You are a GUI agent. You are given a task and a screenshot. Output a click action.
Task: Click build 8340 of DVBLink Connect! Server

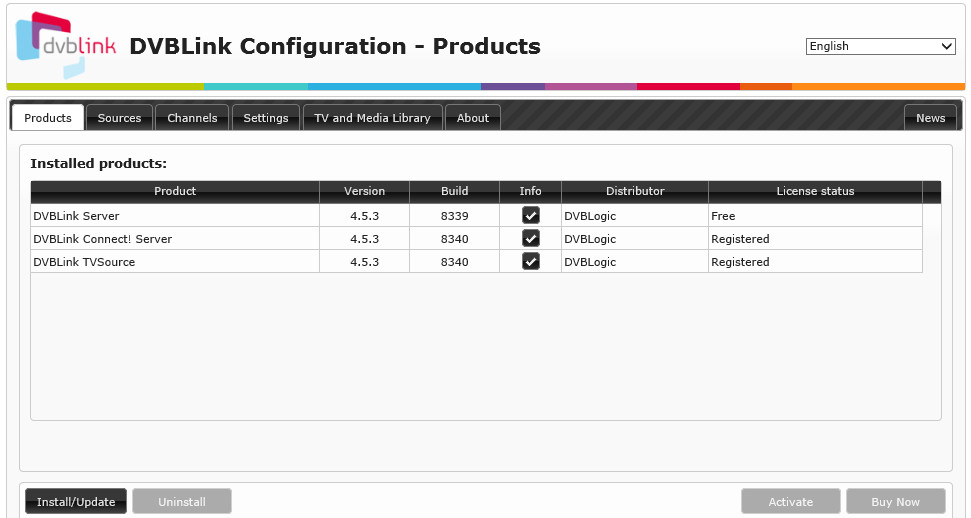(455, 239)
